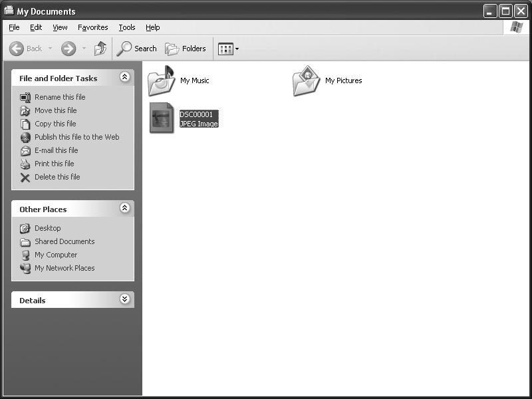This screenshot has height=399, width=532.
Task: Open the Search toolbar button
Action: point(136,49)
